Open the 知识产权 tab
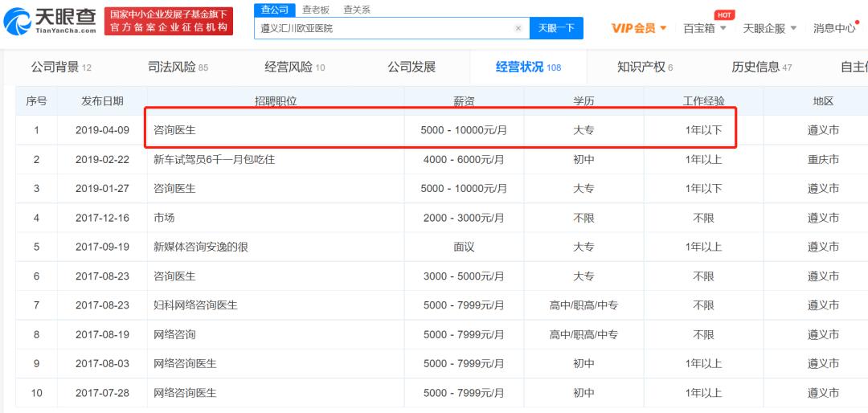This screenshot has height=413, width=868. pos(645,67)
